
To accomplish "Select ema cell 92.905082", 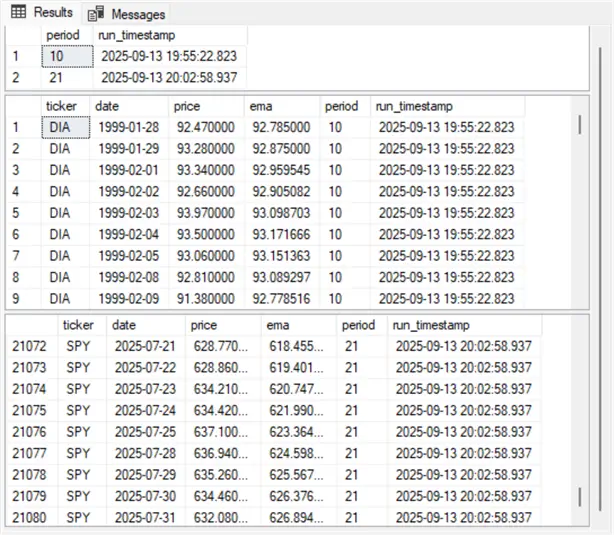I will click(x=282, y=192).
